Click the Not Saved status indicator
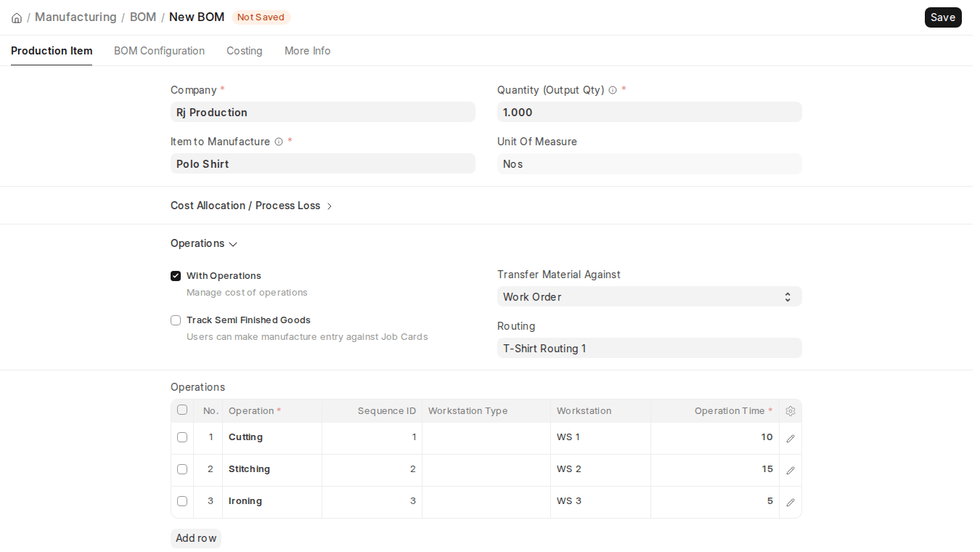The width and height of the screenshot is (980, 552). (261, 17)
